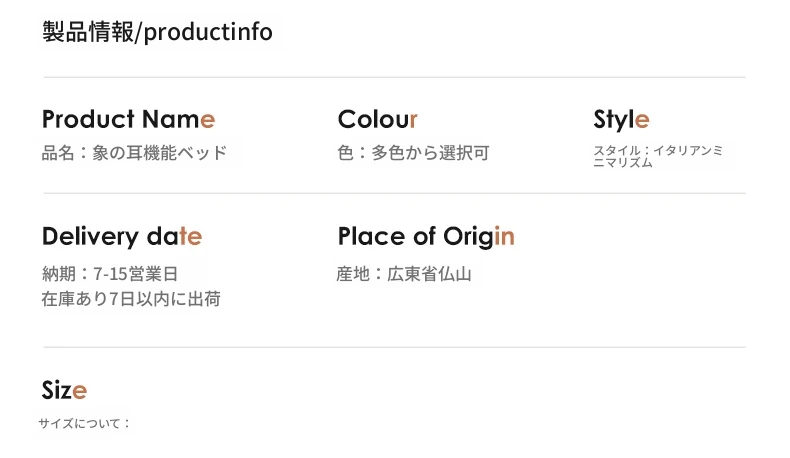Click the 納期：7-15営業日 text
The height and width of the screenshot is (458, 790).
click(x=110, y=274)
